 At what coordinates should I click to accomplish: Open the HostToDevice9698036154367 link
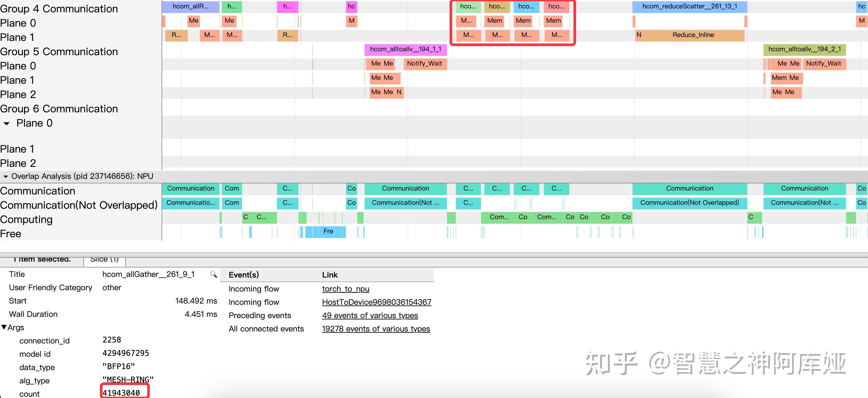(376, 302)
